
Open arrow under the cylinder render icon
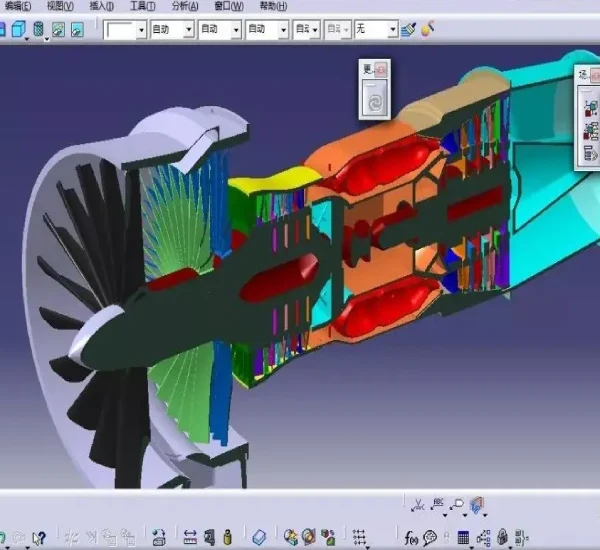coord(47,39)
